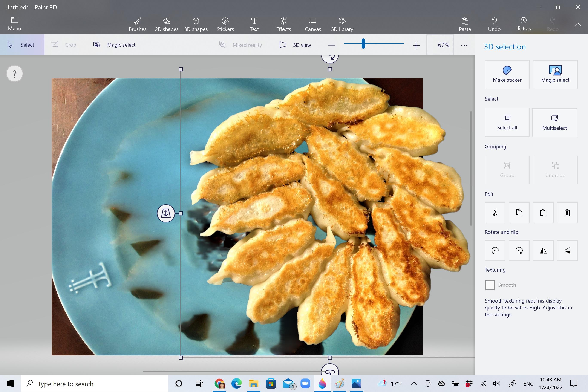Open the Menu folder tab
Screen dimensions: 588x392
14,24
